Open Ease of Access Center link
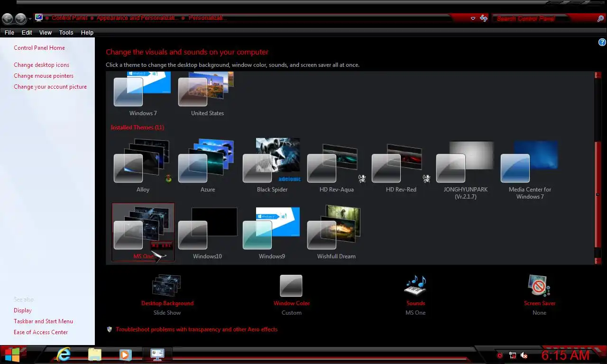The height and width of the screenshot is (364, 607). [41, 332]
